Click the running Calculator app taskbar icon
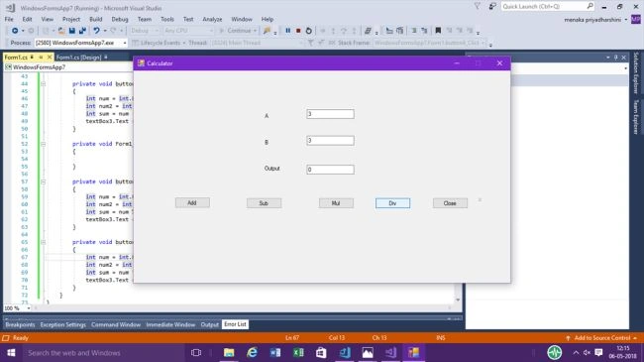The height and width of the screenshot is (362, 644). [413, 352]
